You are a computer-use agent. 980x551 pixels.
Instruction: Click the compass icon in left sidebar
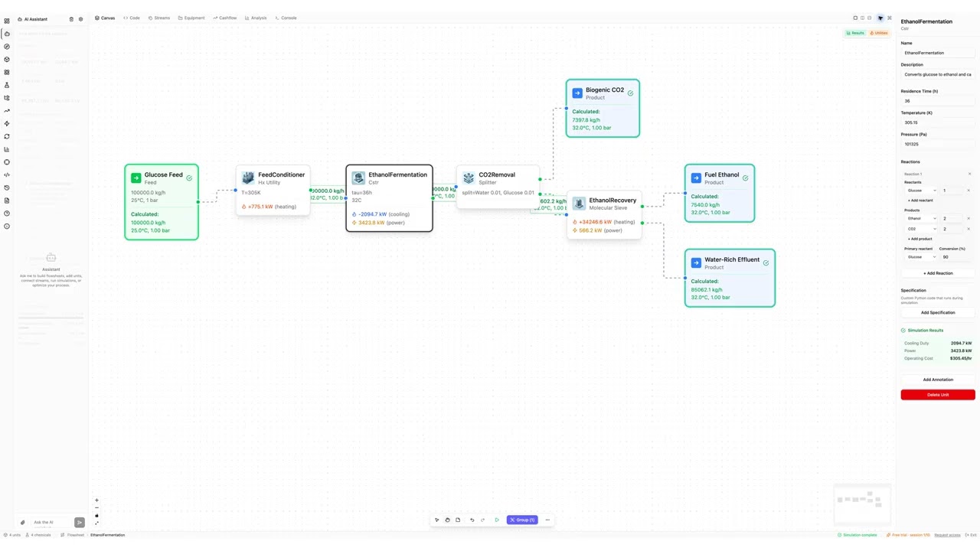[7, 47]
